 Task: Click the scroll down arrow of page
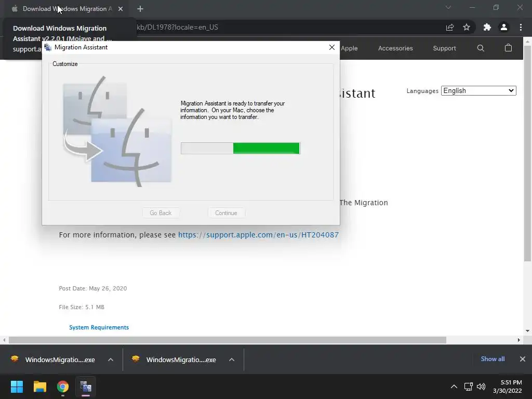[x=527, y=331]
